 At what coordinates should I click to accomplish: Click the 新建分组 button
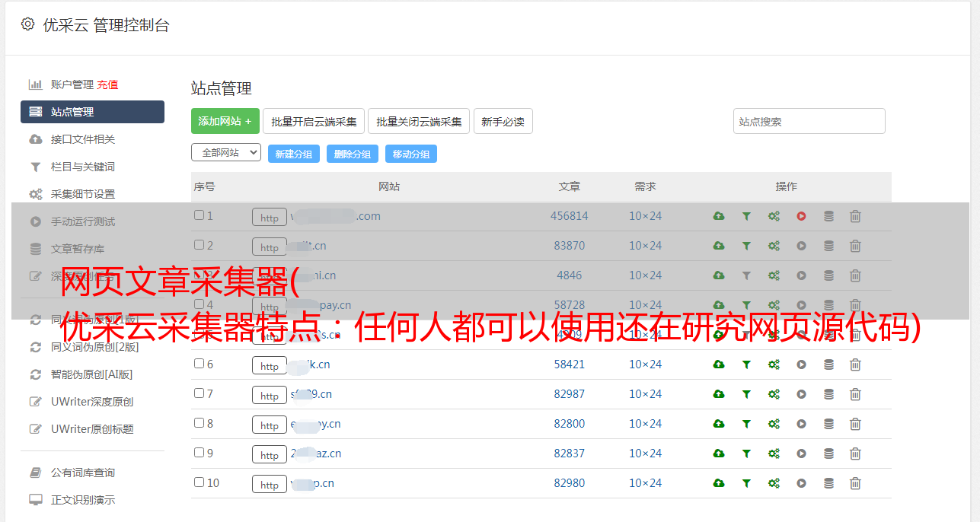294,154
